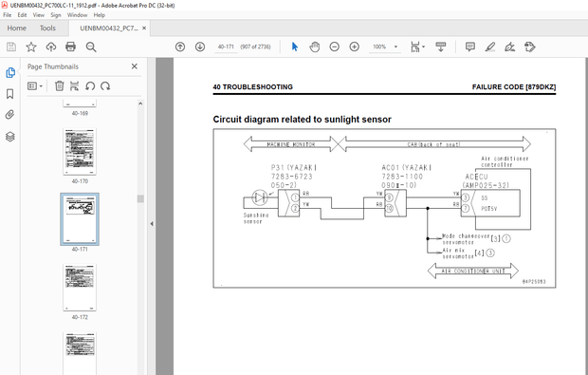This screenshot has height=375, width=588.
Task: Open Bookmarks panel icon
Action: [x=10, y=94]
